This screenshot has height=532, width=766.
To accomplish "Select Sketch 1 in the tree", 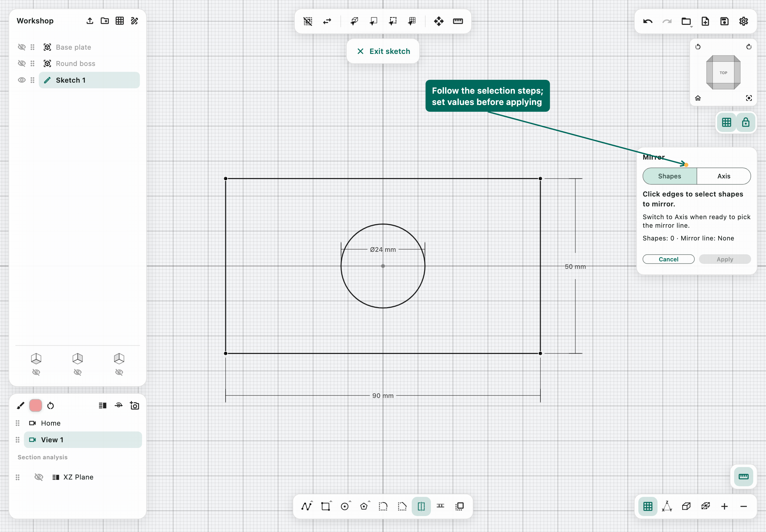I will pos(89,80).
